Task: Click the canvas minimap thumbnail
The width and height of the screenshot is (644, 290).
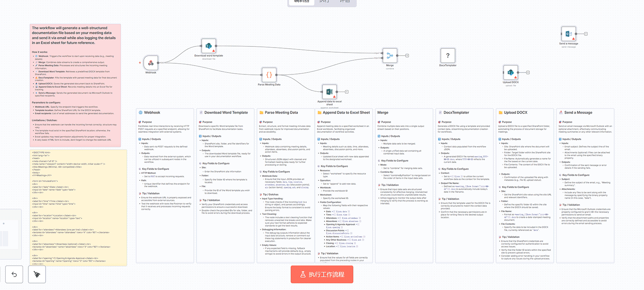Action: [x=10, y=234]
